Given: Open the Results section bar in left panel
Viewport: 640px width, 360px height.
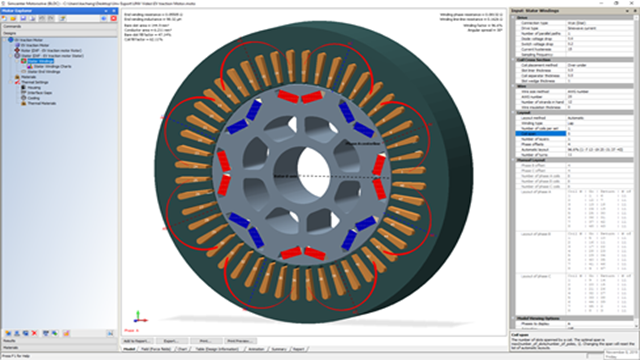Looking at the screenshot, I should [x=59, y=341].
